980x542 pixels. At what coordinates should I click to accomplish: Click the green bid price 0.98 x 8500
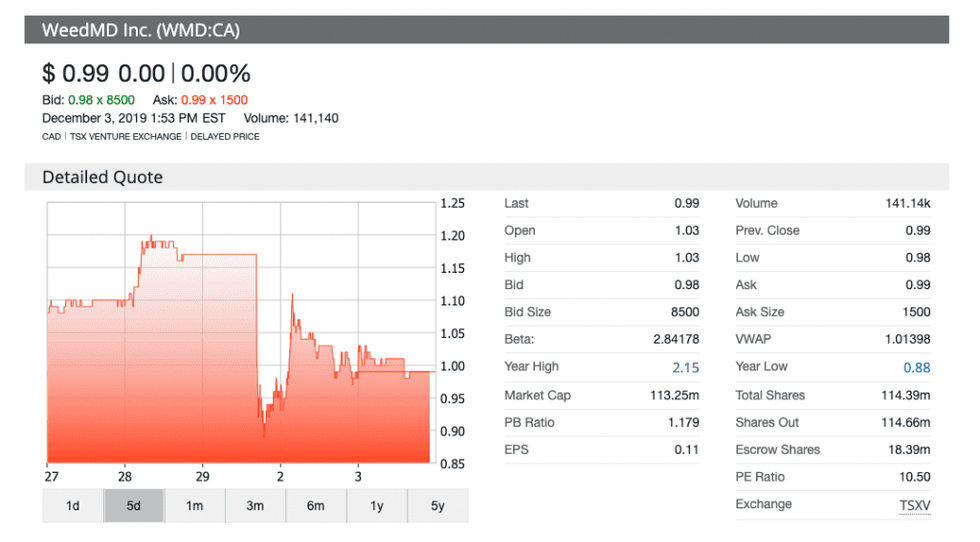(101, 100)
